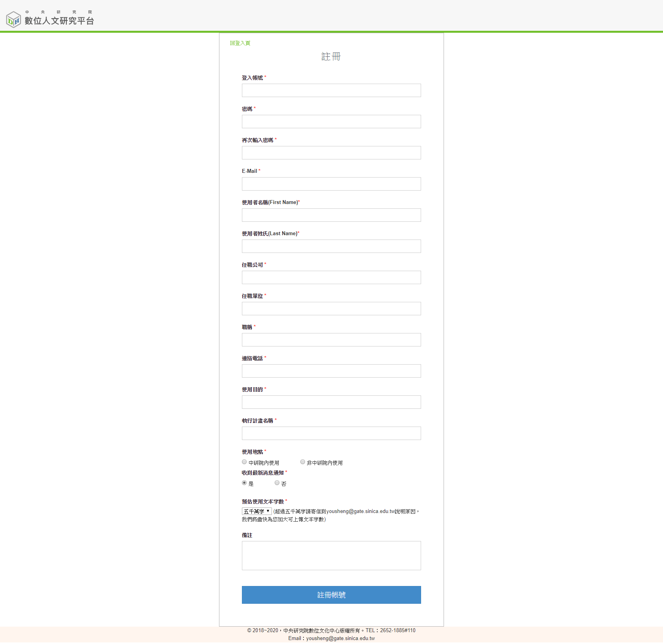Select the 中研院內使用 radio button

point(244,462)
